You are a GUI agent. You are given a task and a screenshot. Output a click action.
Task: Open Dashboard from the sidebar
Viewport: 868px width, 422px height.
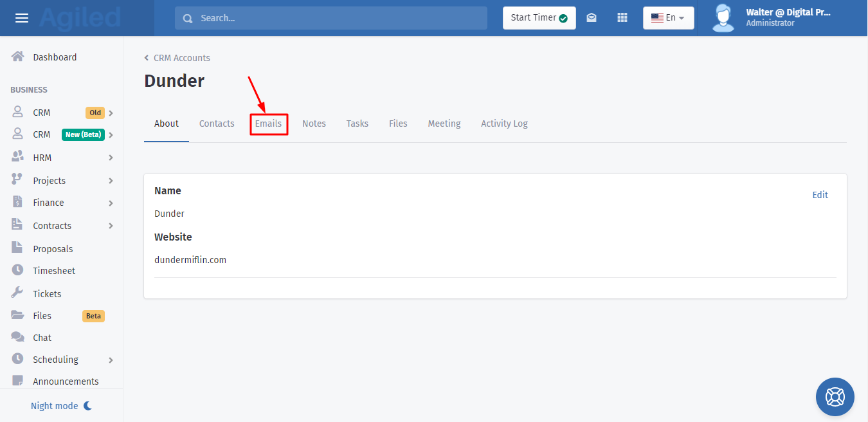point(55,57)
